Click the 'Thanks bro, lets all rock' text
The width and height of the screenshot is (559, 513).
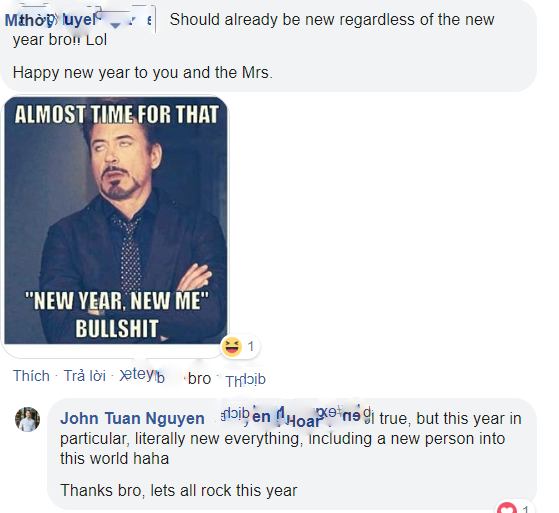coord(178,490)
